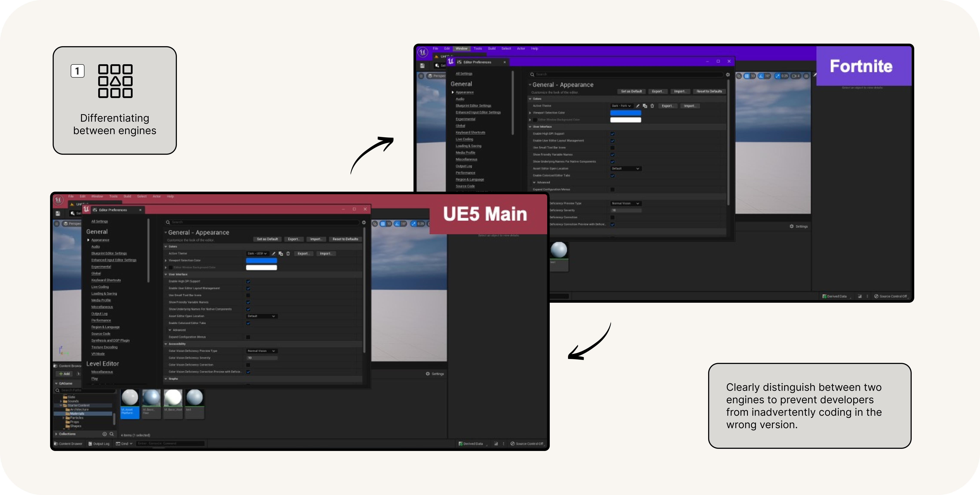Click duplicate theme icon in purple Fortnite window
The image size is (980, 495).
coord(645,106)
